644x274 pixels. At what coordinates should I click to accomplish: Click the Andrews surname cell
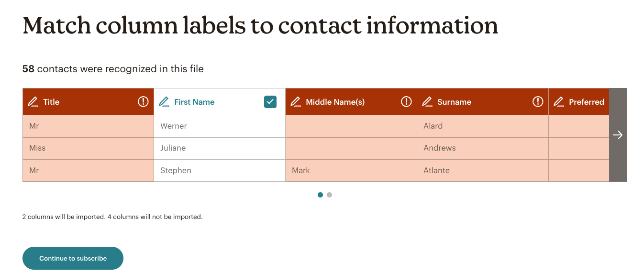[x=440, y=148]
